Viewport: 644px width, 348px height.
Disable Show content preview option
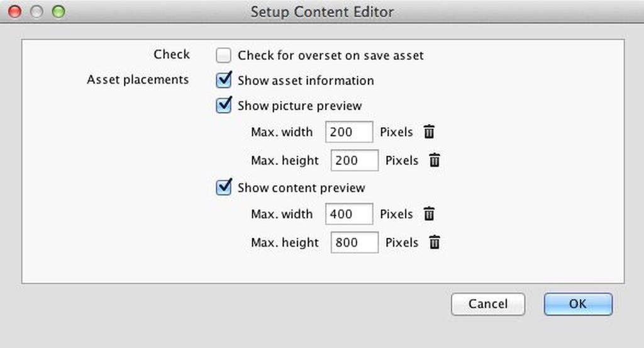coord(224,188)
